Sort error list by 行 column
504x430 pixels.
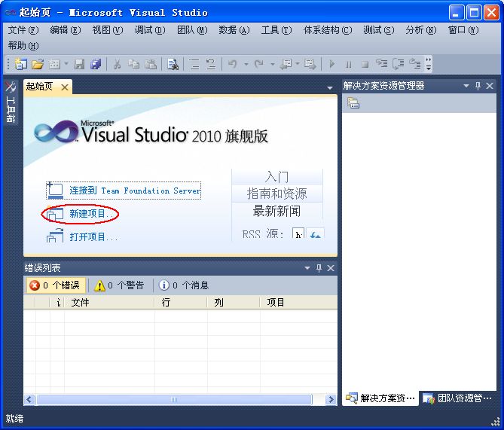181,303
